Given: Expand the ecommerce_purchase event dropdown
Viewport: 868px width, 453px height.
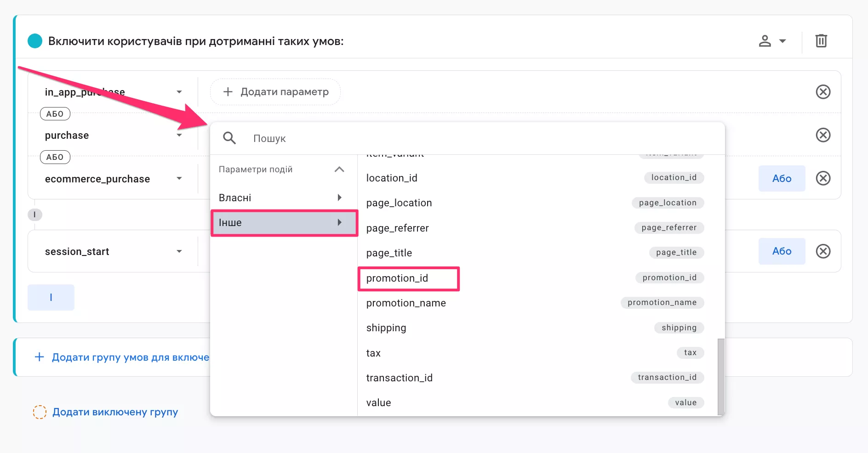Looking at the screenshot, I should pos(179,178).
